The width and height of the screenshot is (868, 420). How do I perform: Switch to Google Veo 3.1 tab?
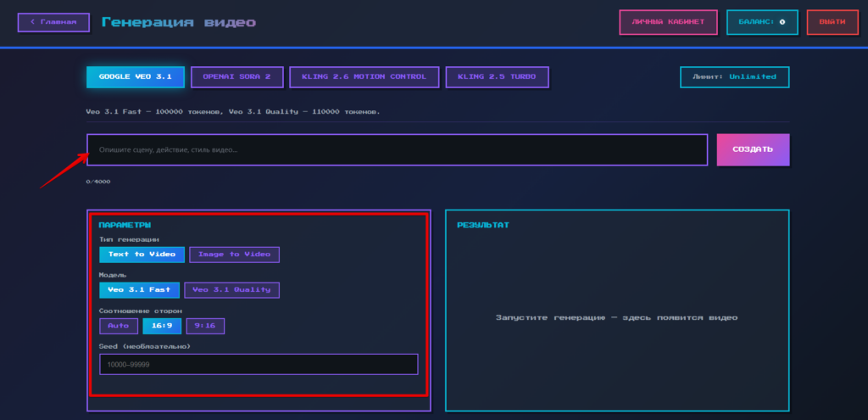click(x=135, y=77)
